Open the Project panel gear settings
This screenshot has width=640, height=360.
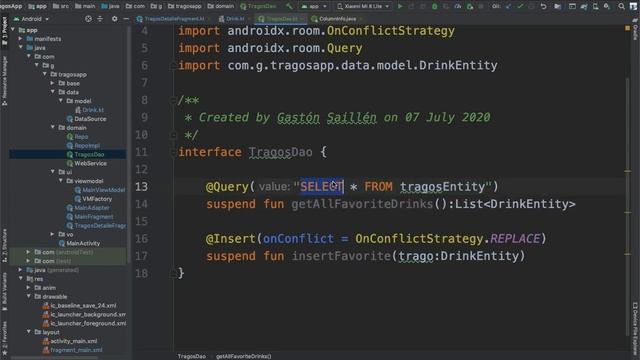pyautogui.click(x=114, y=19)
